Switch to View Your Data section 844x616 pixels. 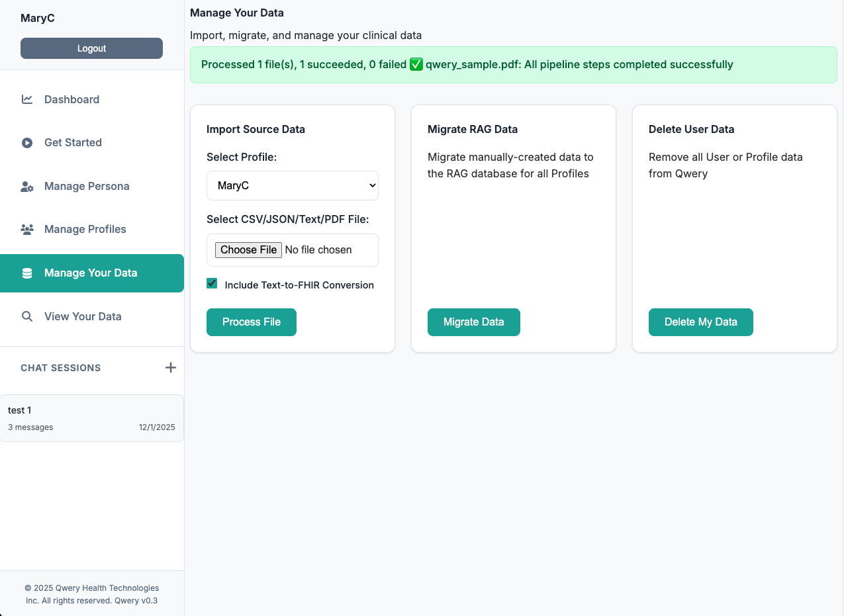tap(82, 316)
